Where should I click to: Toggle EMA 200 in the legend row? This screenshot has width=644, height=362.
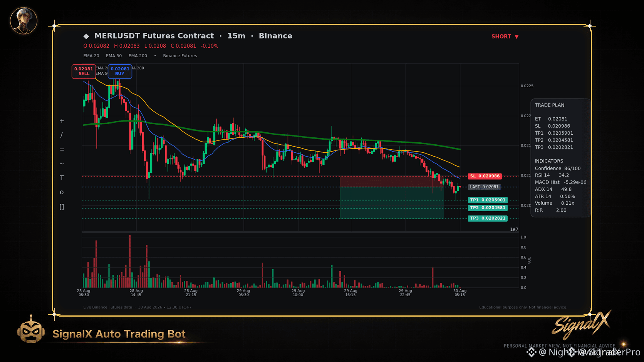(x=138, y=56)
